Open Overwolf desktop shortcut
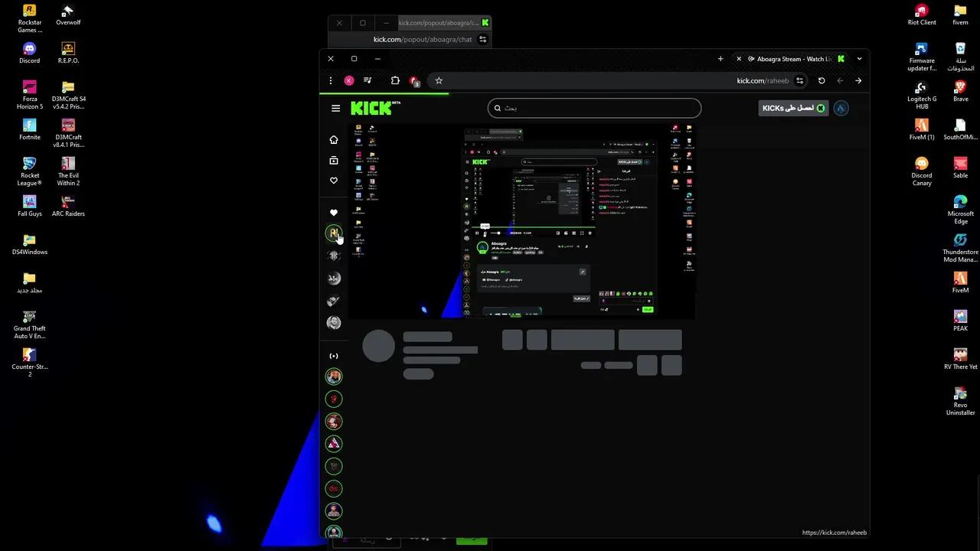980x551 pixels. 68,15
